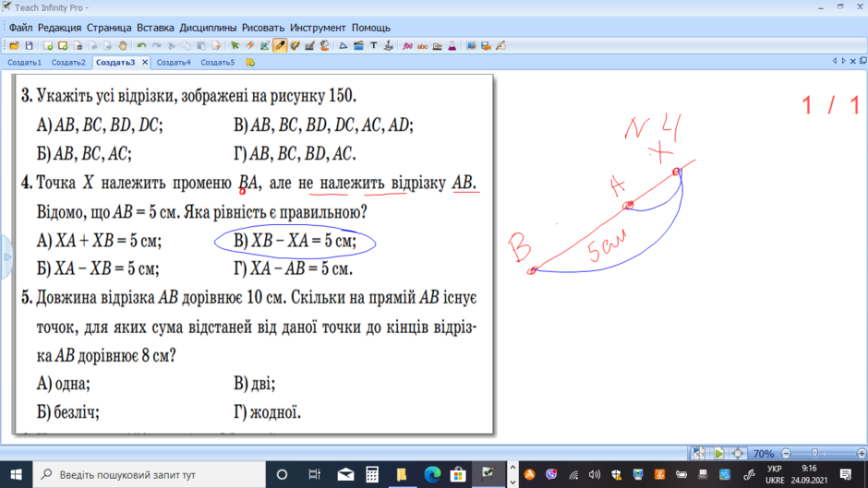Open the Вставка menu

coord(155,28)
